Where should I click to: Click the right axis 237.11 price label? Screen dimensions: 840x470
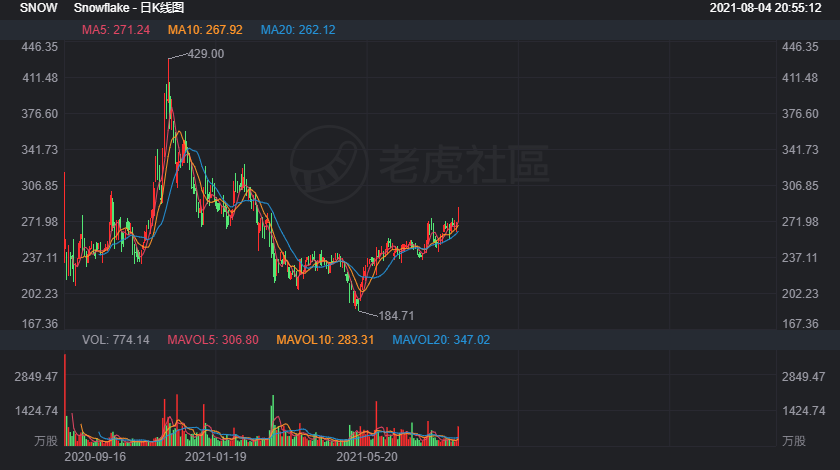(x=800, y=258)
